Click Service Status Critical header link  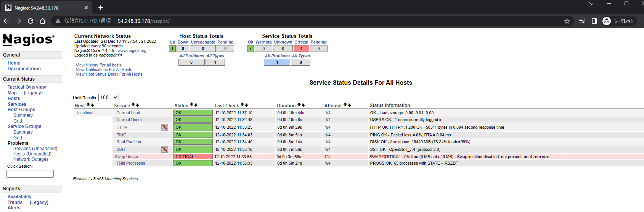click(x=301, y=42)
